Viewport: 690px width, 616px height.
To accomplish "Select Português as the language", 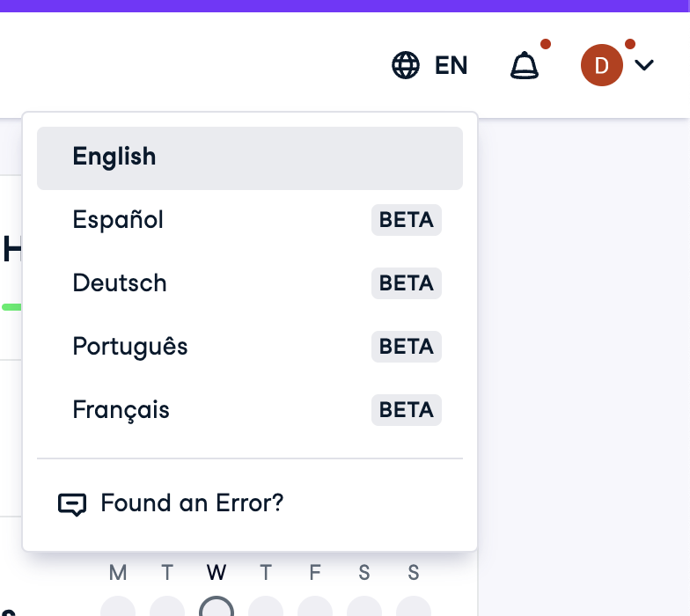I will point(130,347).
